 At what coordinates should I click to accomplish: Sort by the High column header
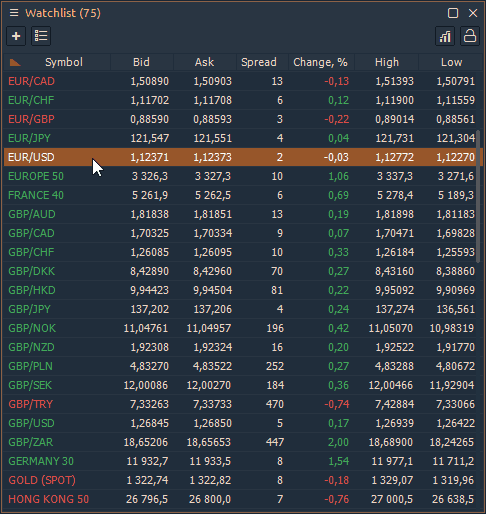pyautogui.click(x=387, y=62)
